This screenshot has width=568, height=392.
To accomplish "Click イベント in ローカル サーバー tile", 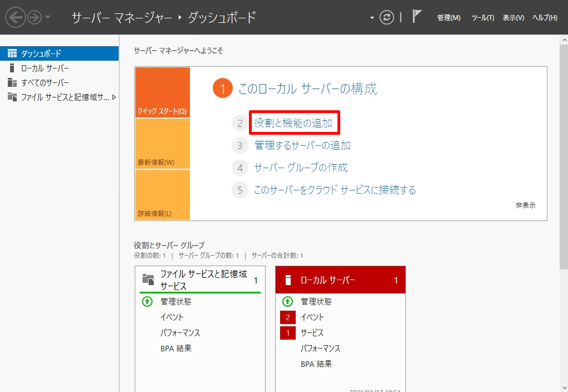I will click(x=312, y=317).
